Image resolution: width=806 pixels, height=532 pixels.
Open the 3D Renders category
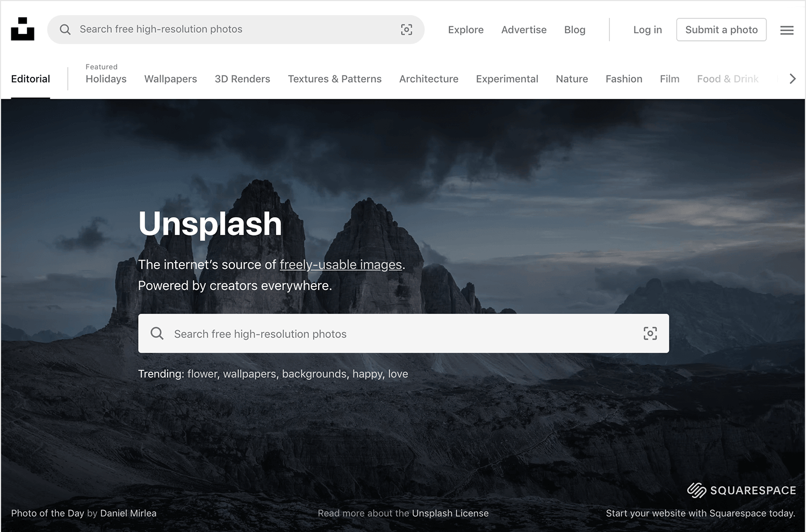[x=242, y=79]
